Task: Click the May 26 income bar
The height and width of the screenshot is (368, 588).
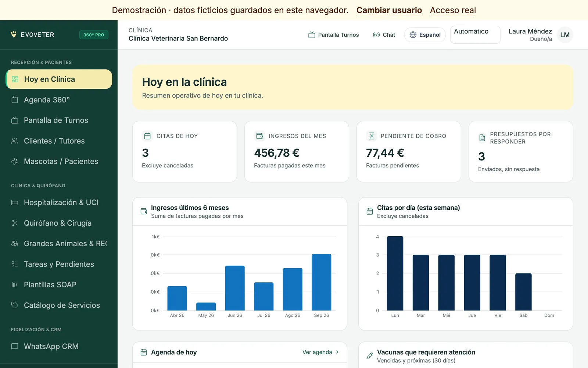Action: [x=206, y=307]
